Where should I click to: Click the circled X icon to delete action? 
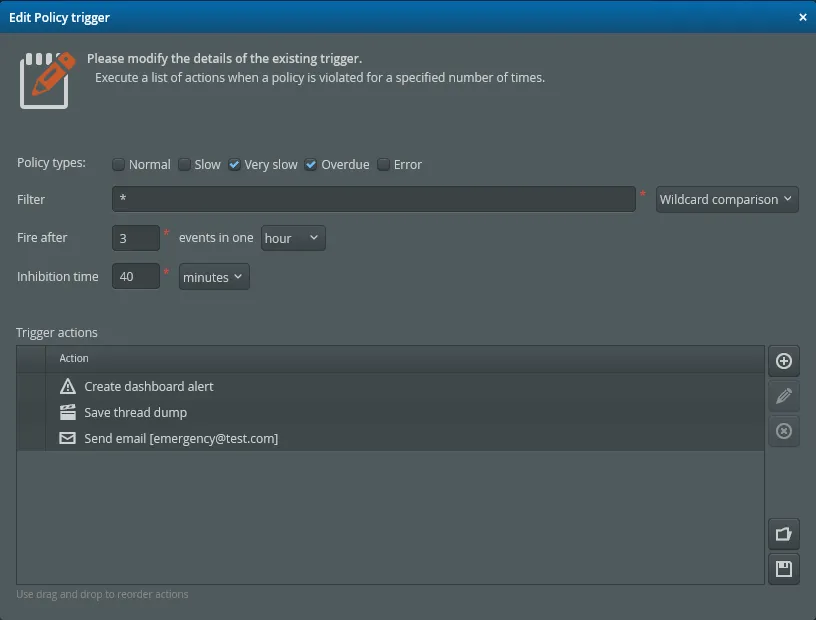784,431
